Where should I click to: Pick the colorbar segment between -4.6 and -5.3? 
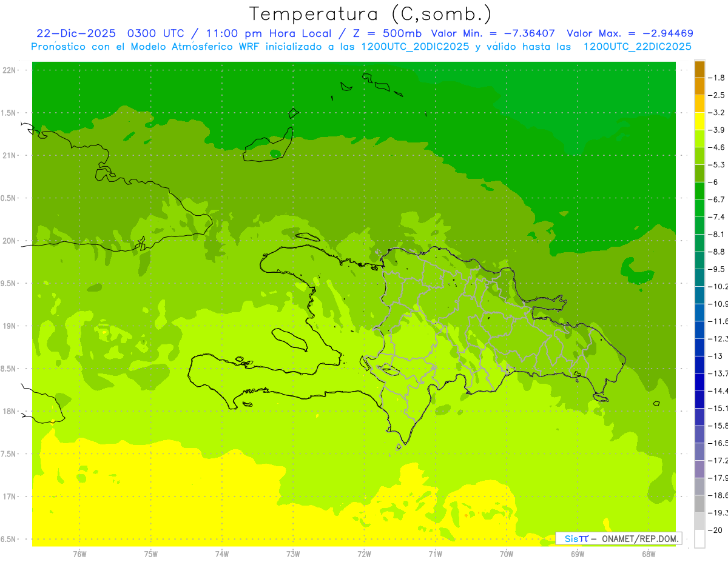tap(699, 156)
